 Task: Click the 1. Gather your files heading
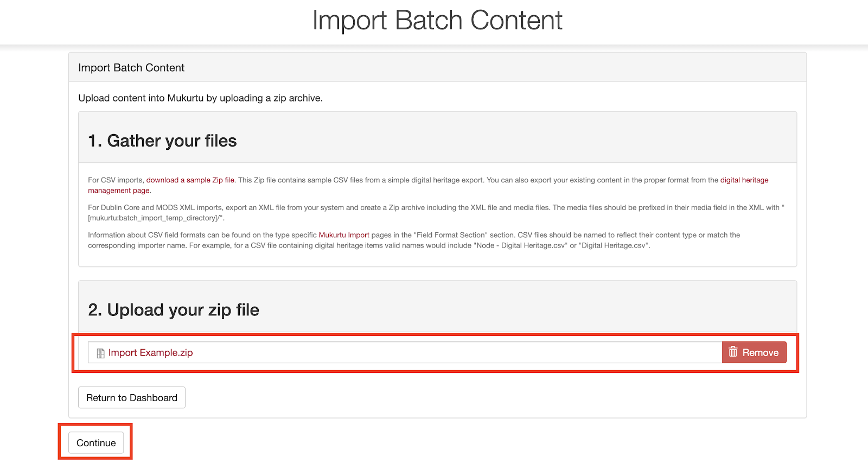point(162,141)
